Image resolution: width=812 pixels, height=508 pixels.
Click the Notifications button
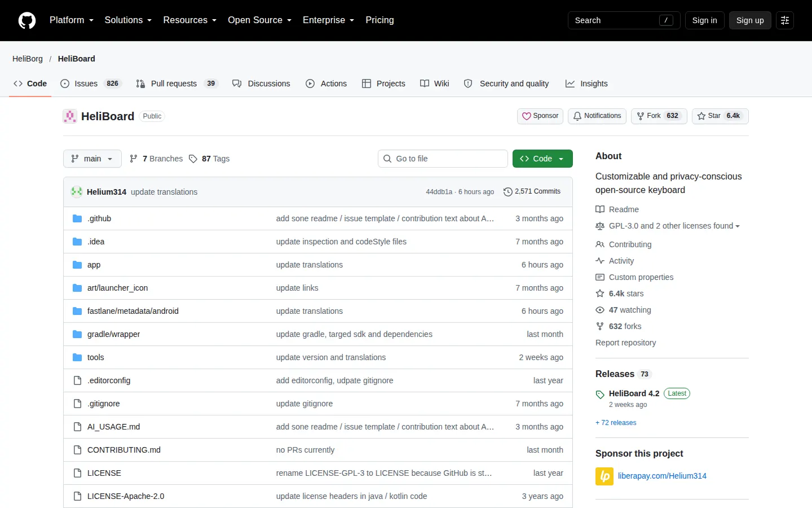(597, 116)
